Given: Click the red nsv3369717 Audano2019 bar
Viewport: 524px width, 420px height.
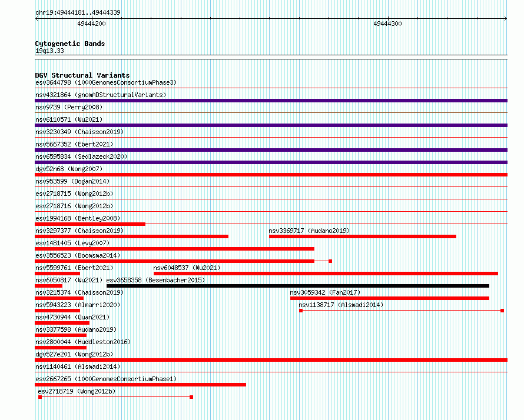Looking at the screenshot, I should click(363, 236).
